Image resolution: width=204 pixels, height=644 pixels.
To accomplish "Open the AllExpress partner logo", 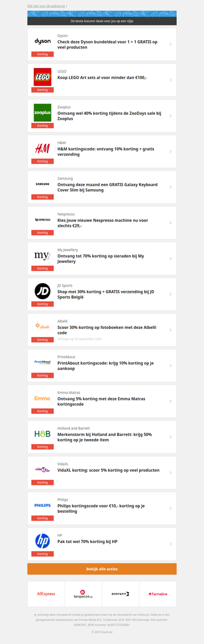I will pos(46,594).
